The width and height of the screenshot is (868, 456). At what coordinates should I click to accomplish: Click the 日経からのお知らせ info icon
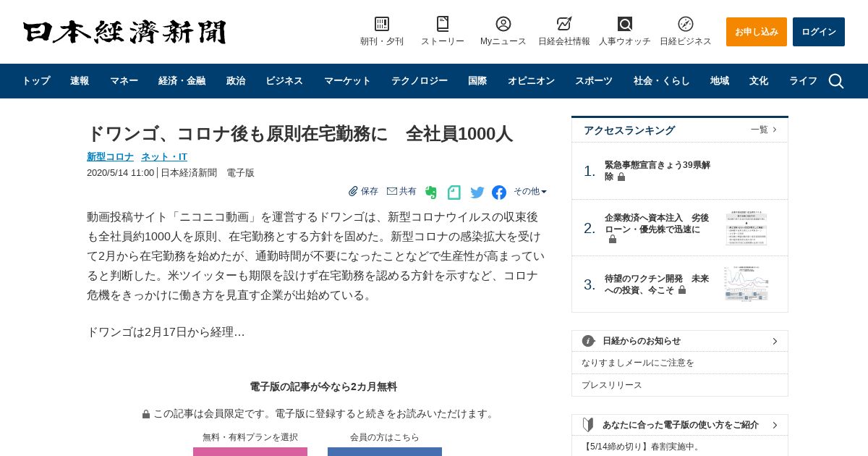[588, 341]
